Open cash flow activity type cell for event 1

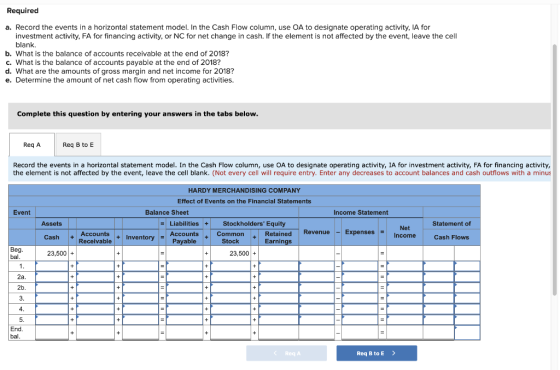(467, 266)
